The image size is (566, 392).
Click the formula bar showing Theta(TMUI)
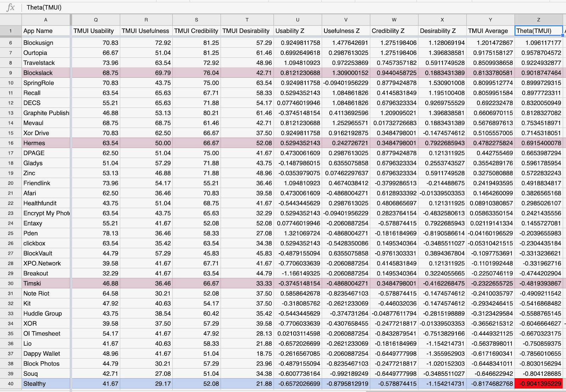tap(294, 7)
